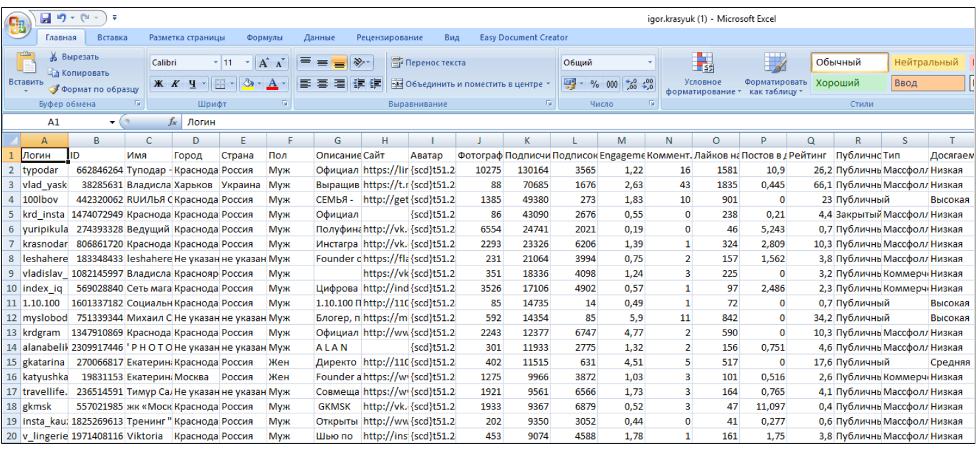Open the Calibri font name dropdown
This screenshot has height=449, width=980.
click(x=215, y=63)
